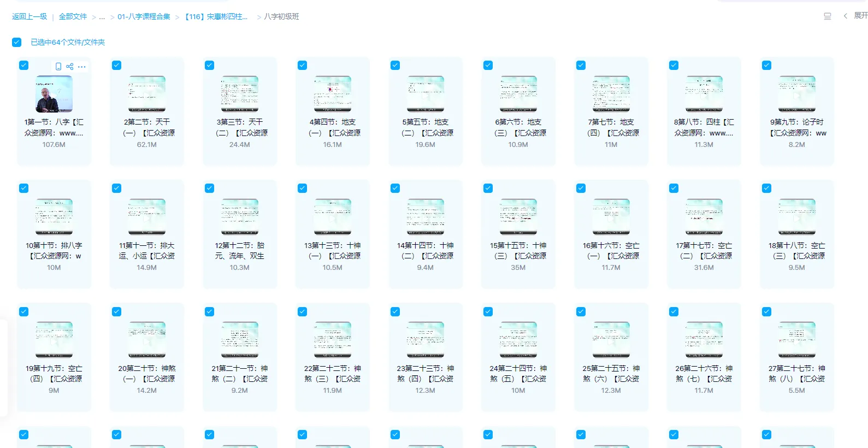This screenshot has height=448, width=868.
Task: Click the file name 10第十节：排八字
Action: pos(54,251)
